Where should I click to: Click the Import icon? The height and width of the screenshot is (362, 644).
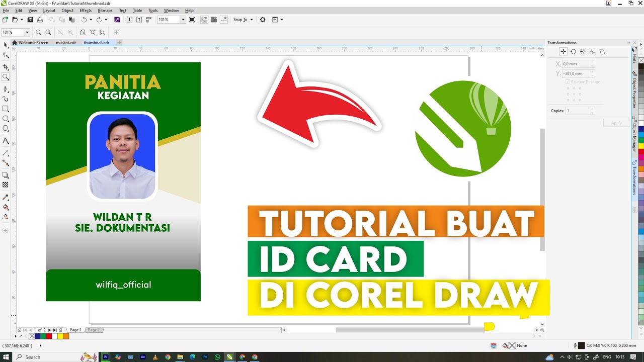click(129, 20)
